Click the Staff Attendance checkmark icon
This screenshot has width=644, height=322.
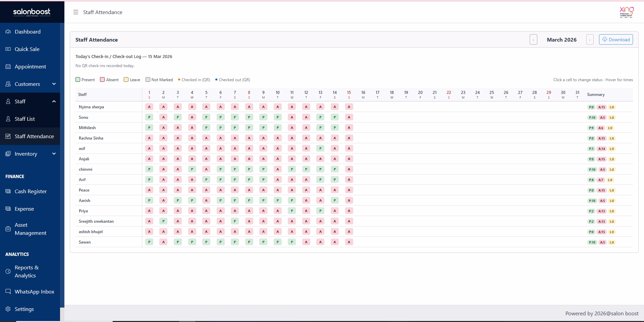click(8, 136)
